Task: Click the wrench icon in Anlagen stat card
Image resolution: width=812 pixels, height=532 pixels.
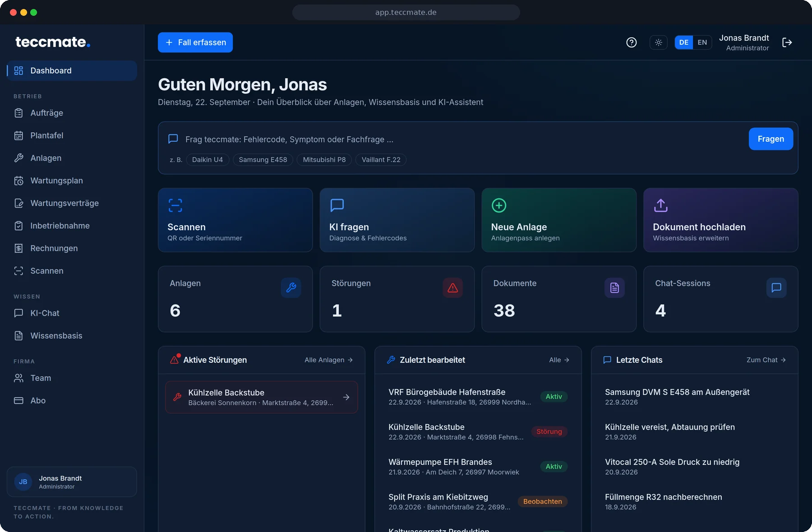Action: click(x=291, y=287)
